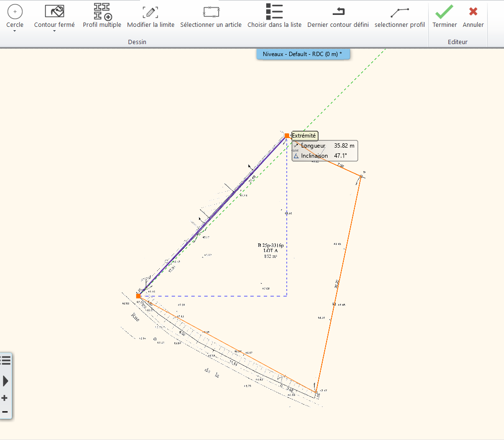
Task: Activate Modifier la limite tool
Action: tap(151, 16)
